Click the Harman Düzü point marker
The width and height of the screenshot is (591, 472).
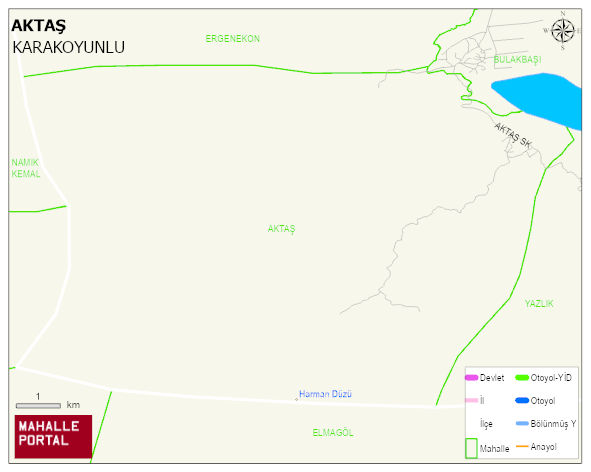click(296, 399)
